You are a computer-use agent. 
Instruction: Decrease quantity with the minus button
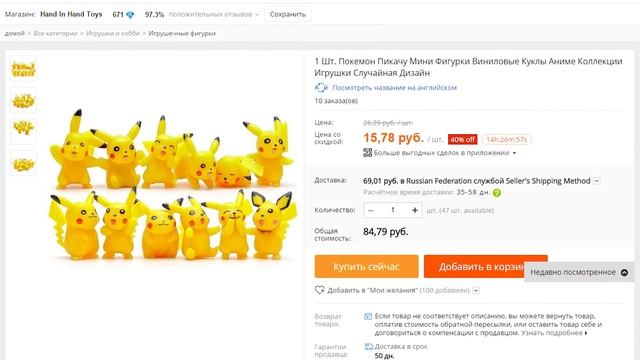tap(371, 210)
